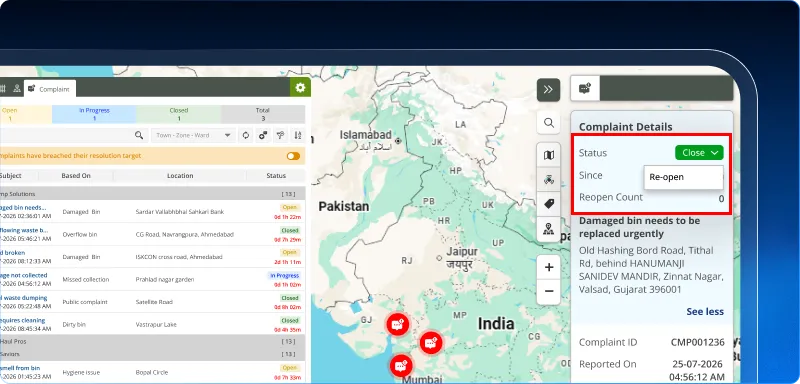Screen dimensions: 800x384
Task: Click the vehicle icon on map toolbar
Action: tap(548, 180)
